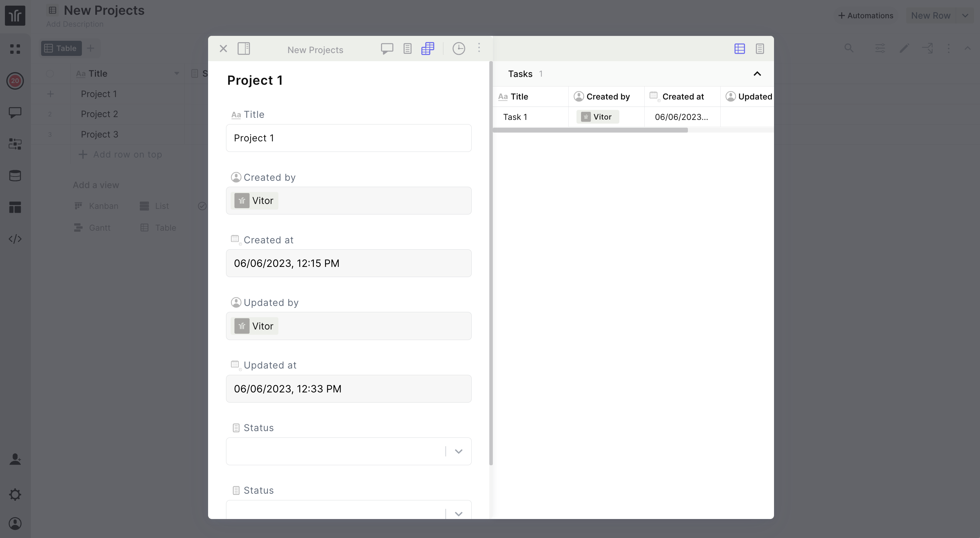Open the New Row dropdown arrow
The image size is (980, 538).
[965, 15]
